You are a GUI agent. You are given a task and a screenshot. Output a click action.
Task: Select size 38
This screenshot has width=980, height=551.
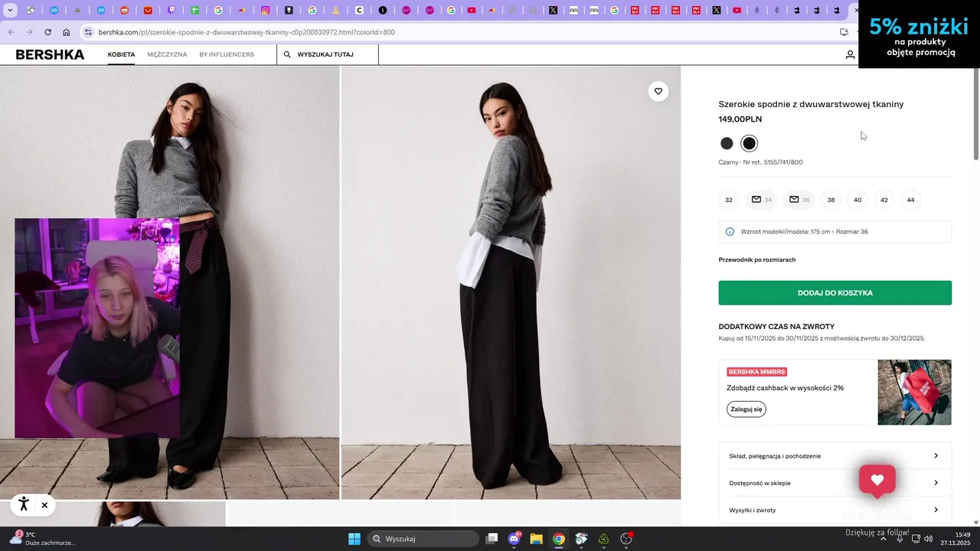[x=831, y=200]
